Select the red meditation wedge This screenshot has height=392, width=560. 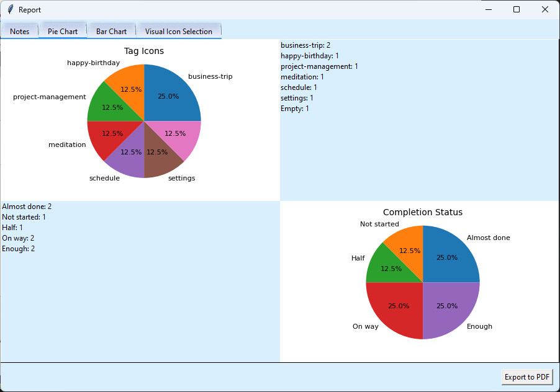114,133
